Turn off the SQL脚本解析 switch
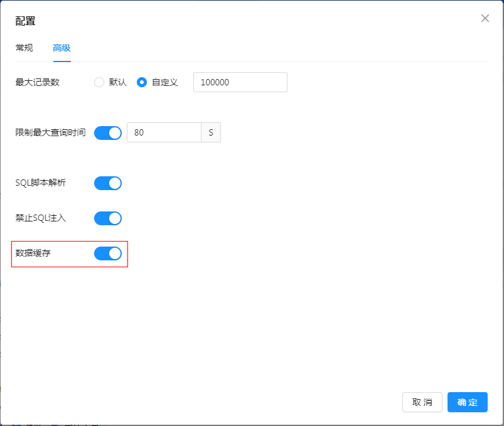 [x=108, y=183]
